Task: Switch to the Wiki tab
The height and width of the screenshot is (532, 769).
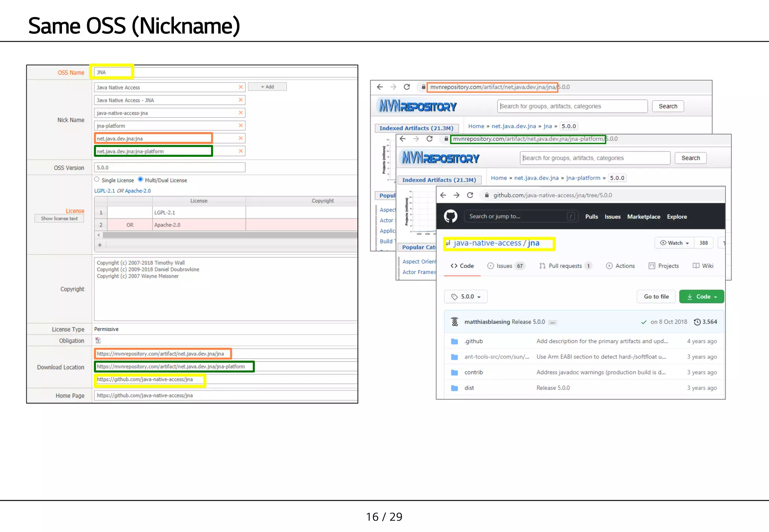Action: [x=703, y=266]
